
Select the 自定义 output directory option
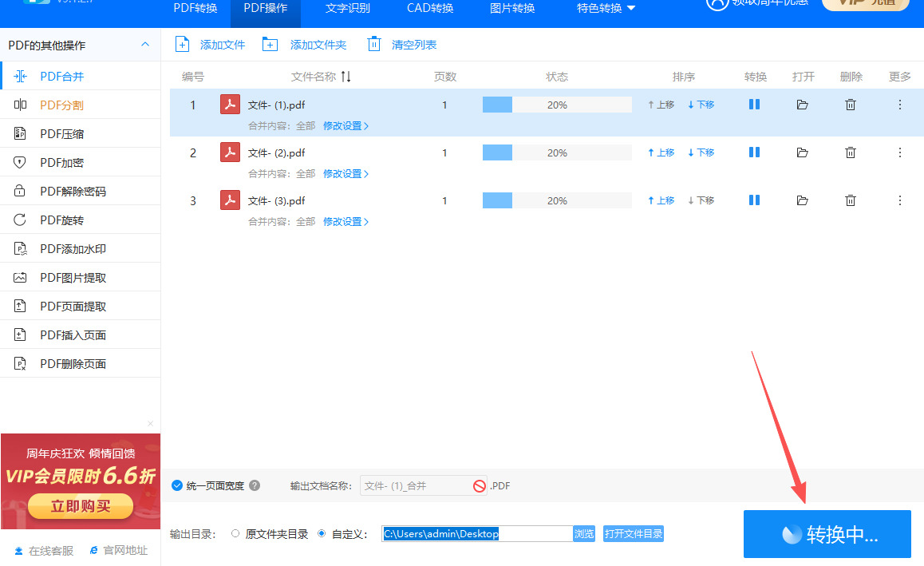(x=322, y=533)
